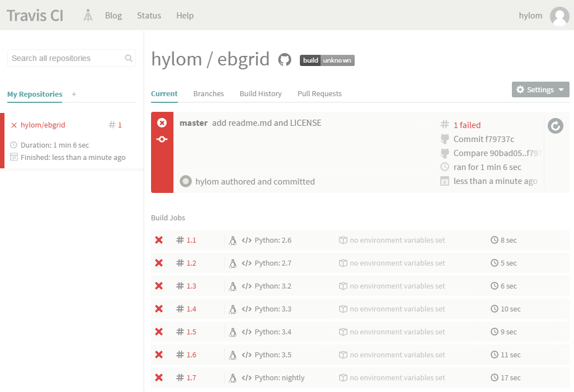This screenshot has width=574, height=392.
Task: Click the calendar icon beside 'less than a minute ago'
Action: tap(444, 181)
